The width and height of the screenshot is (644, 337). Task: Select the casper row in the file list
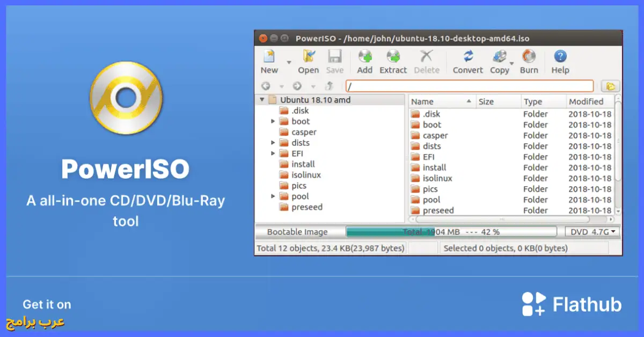coord(511,135)
